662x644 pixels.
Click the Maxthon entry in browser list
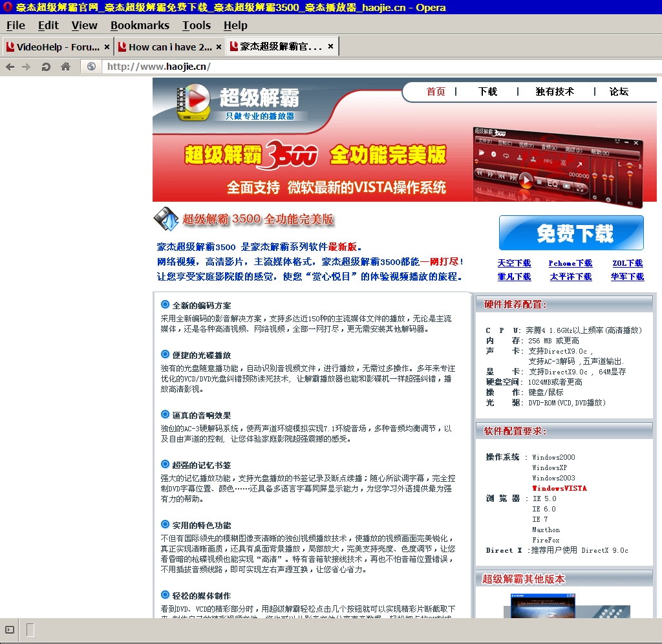[x=546, y=530]
